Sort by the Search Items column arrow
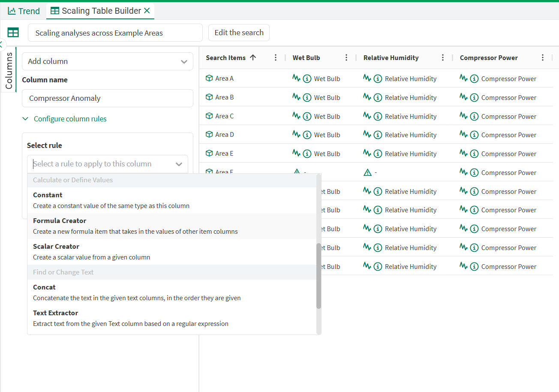559x392 pixels. (x=253, y=57)
